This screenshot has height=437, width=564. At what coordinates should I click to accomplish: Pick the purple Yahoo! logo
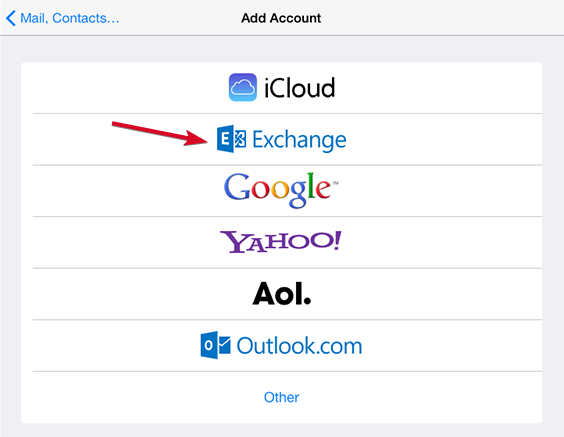point(281,242)
